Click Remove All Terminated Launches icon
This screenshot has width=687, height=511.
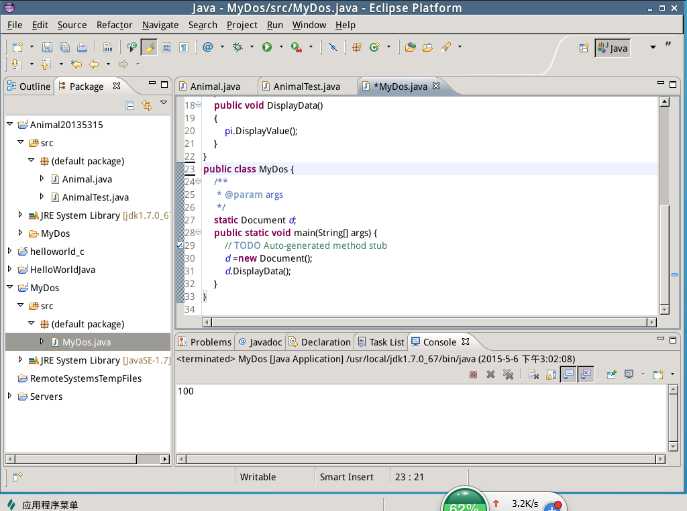508,374
